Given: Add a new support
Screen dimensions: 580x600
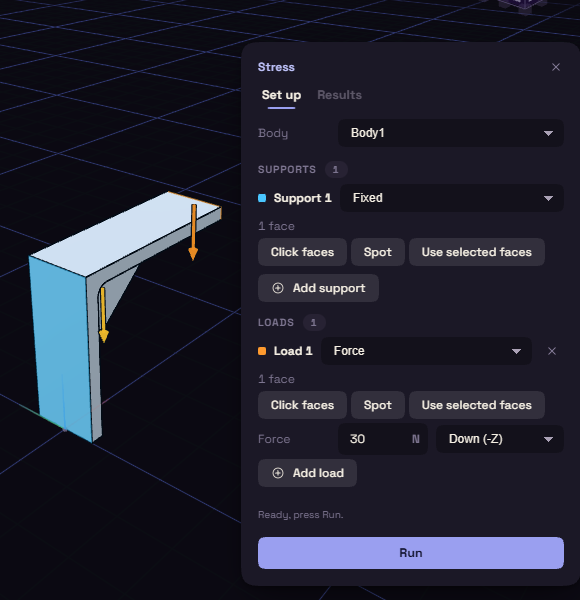Looking at the screenshot, I should [x=318, y=288].
